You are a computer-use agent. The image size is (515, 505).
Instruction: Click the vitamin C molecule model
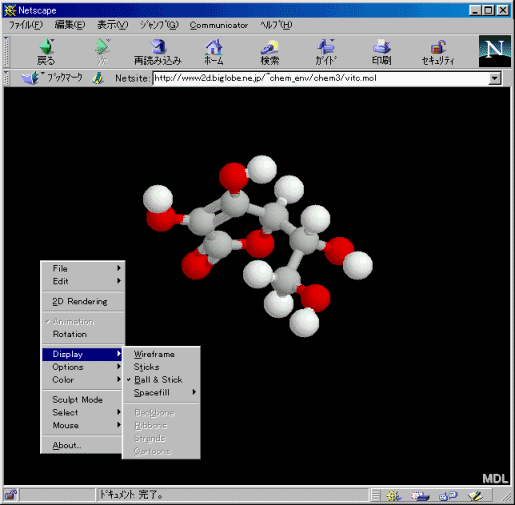[258, 246]
